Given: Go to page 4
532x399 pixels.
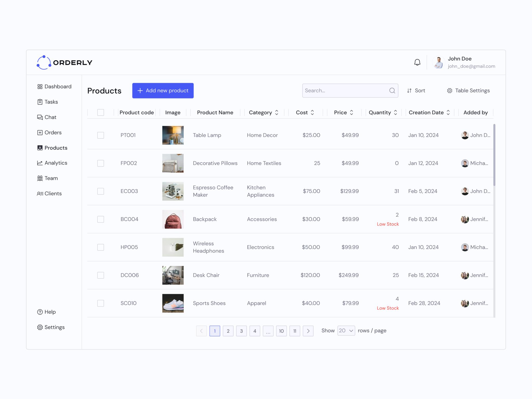Looking at the screenshot, I should pyautogui.click(x=255, y=331).
